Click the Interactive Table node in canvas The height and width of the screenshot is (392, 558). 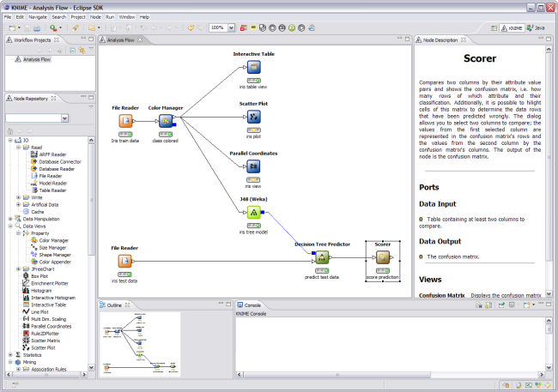pyautogui.click(x=253, y=67)
